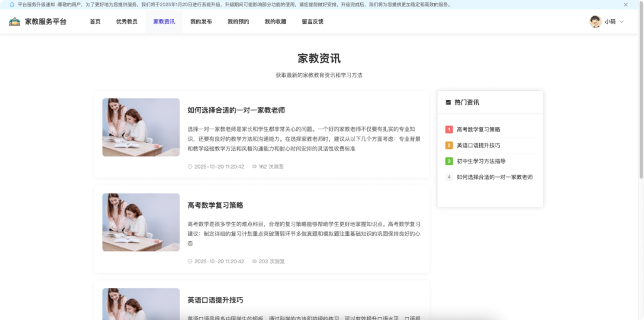
Task: Click the 203 次浏览 view count
Action: 271,262
